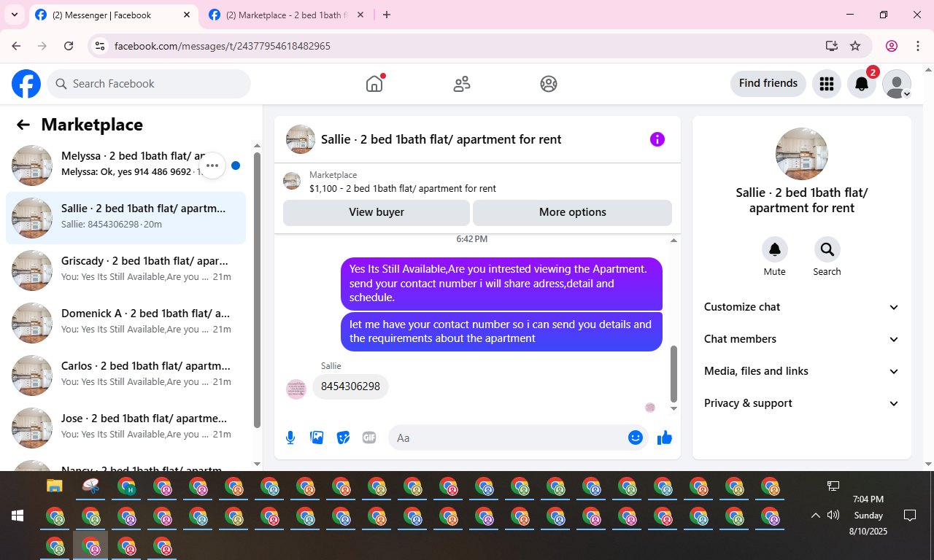Screen dimensions: 934x560
Task: Click the More options button
Action: (572, 212)
